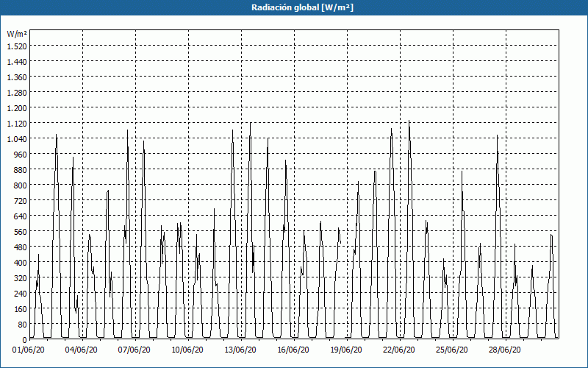The image size is (588, 368).
Task: Click the 25/06/20 date label
Action: pos(452,350)
